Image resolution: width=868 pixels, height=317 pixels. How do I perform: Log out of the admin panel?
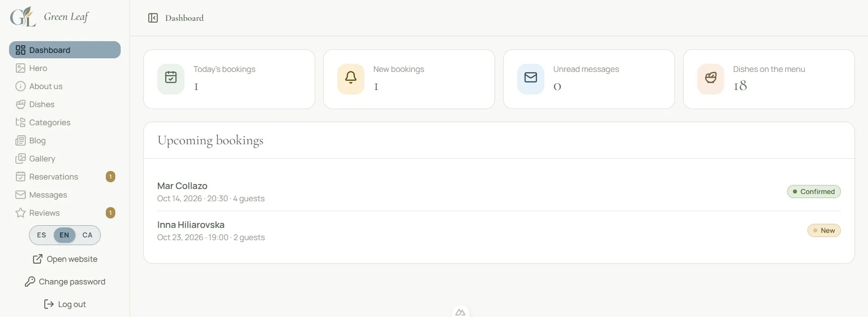pyautogui.click(x=65, y=304)
